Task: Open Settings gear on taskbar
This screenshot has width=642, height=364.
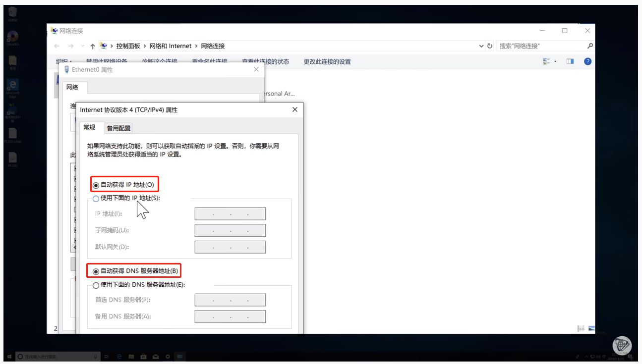Action: [x=168, y=356]
